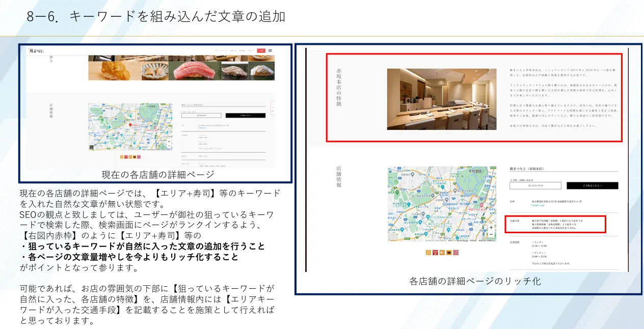Open the white squid sushi photo

(x=261, y=71)
